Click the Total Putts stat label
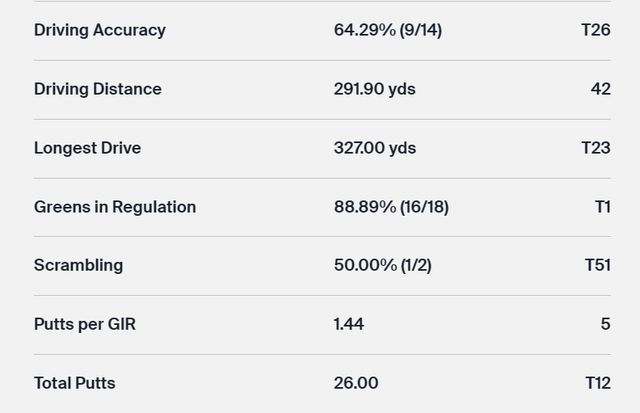Image resolution: width=640 pixels, height=413 pixels. [75, 383]
